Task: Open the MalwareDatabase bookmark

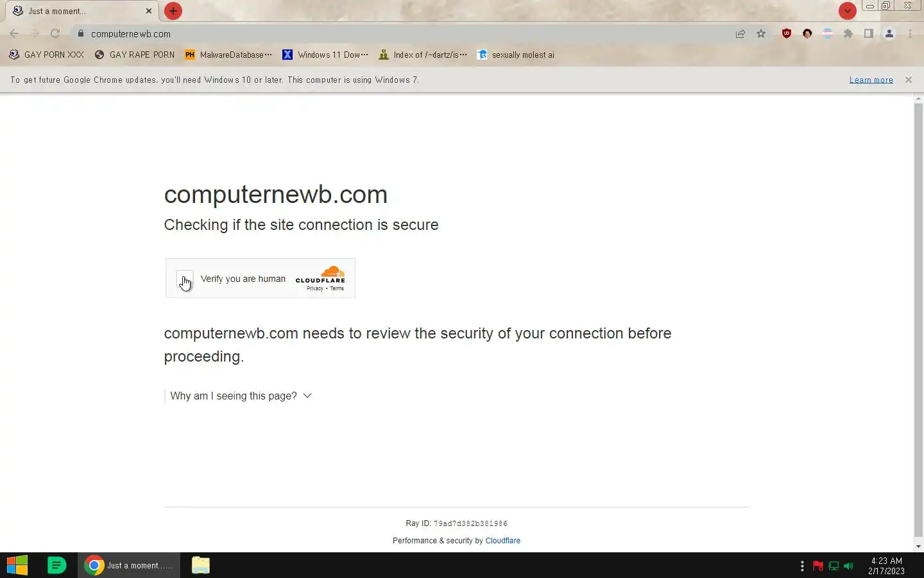Action: 228,55
